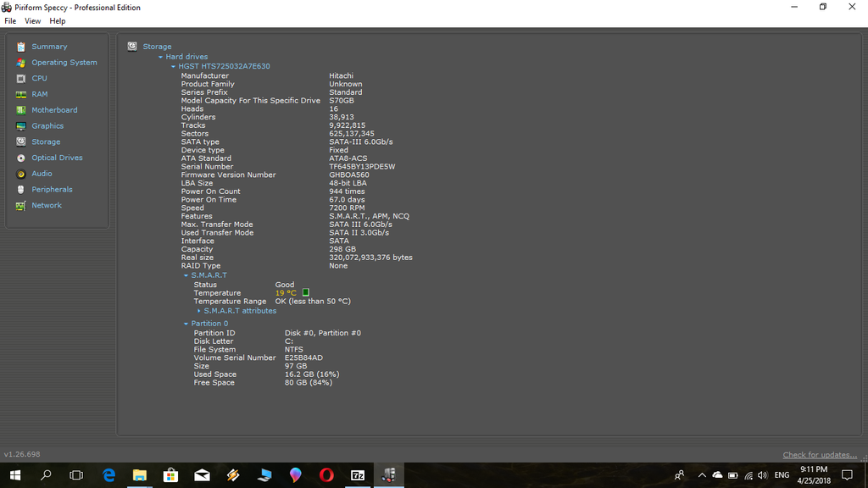
Task: Click the power on time '67.0 days'
Action: click(347, 200)
